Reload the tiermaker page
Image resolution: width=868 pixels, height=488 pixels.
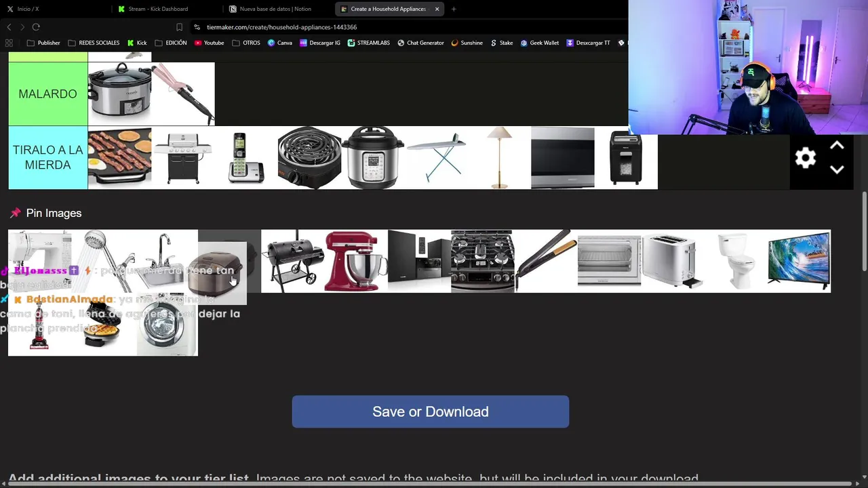point(36,27)
